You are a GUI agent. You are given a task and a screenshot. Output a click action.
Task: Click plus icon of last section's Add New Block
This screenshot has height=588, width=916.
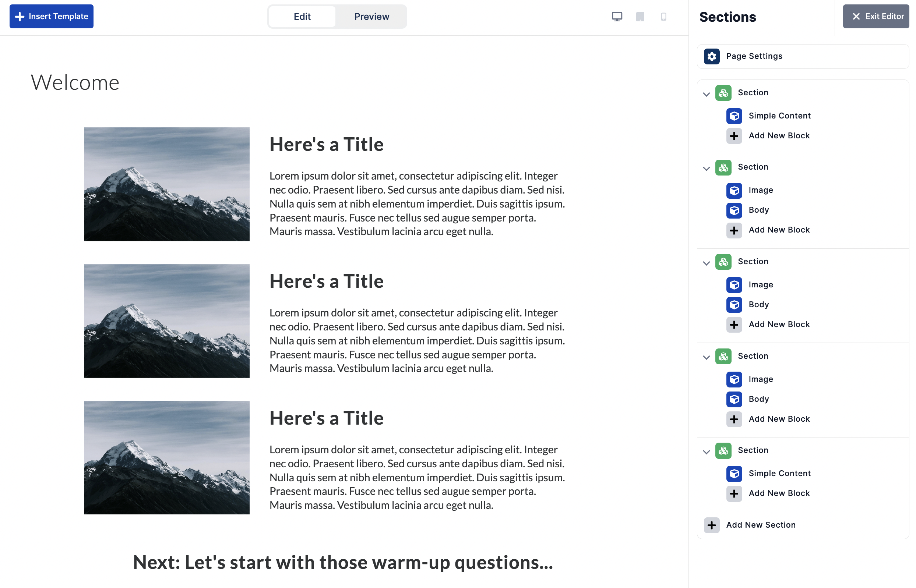[x=734, y=493]
